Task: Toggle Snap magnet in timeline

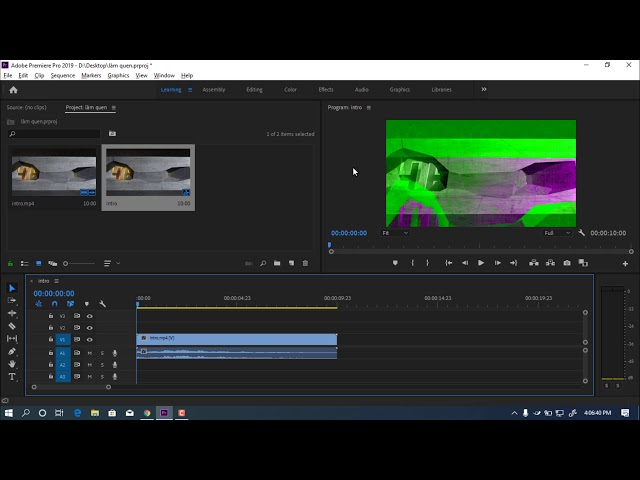Action: tap(55, 304)
